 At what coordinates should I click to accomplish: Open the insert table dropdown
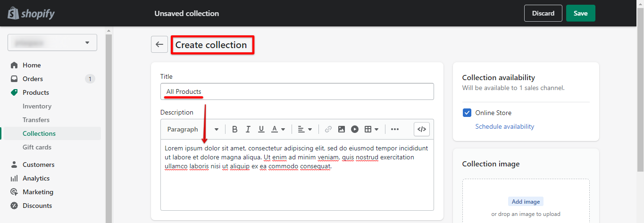pos(371,129)
